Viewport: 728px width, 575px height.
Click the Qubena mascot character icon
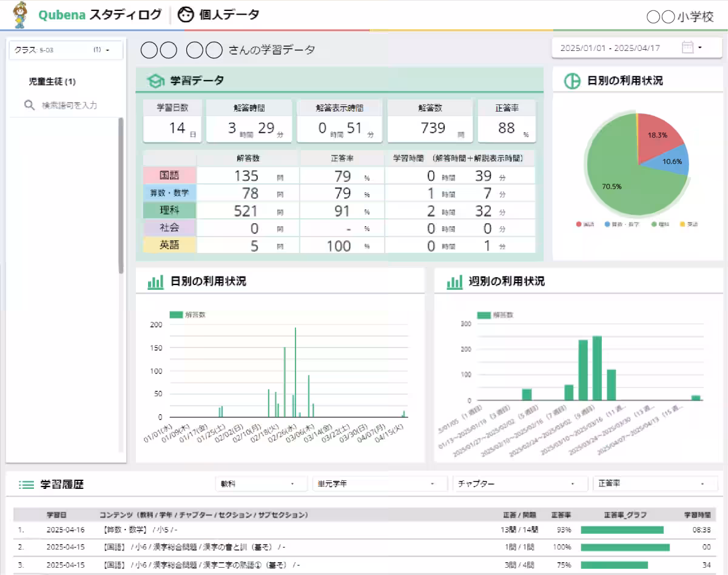coord(19,15)
